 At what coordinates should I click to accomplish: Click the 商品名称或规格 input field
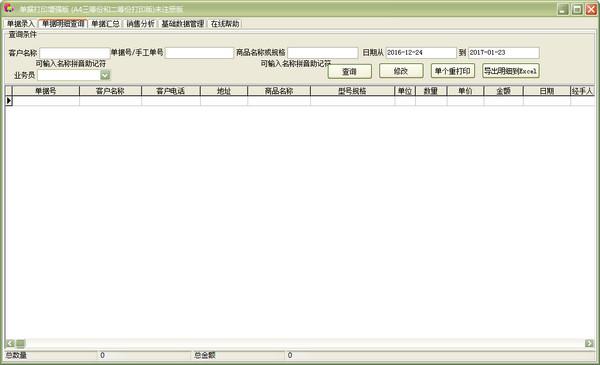323,53
